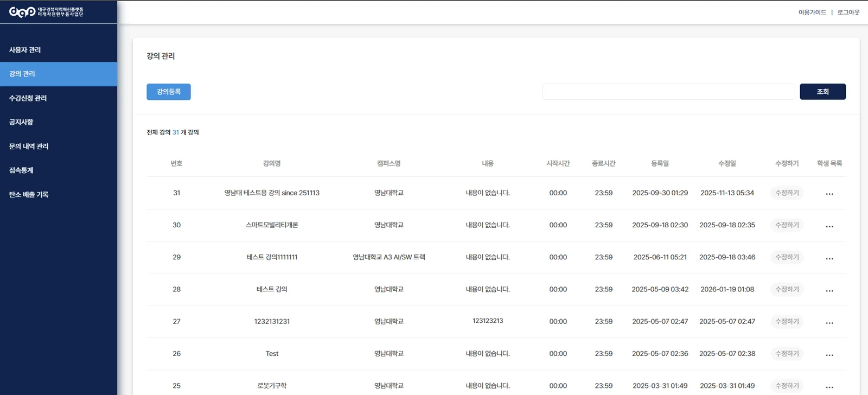
Task: Open student list menu for lecture 28
Action: 829,290
